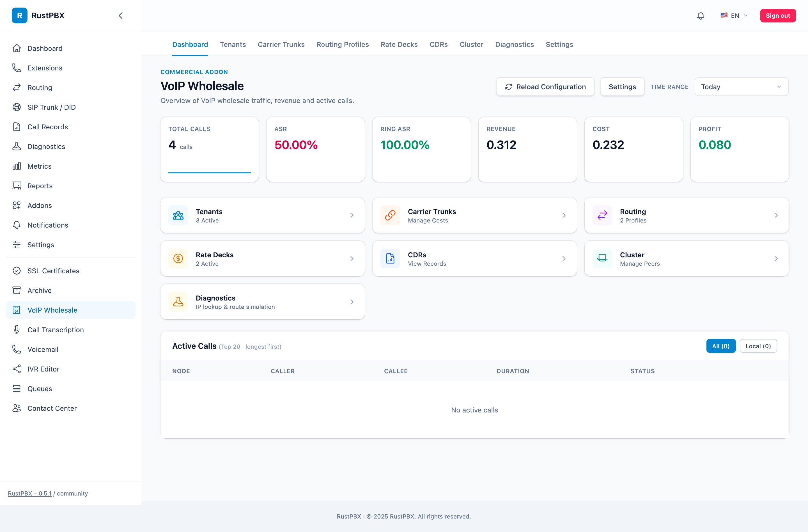
Task: Click the notification bell icon in header
Action: click(x=700, y=16)
